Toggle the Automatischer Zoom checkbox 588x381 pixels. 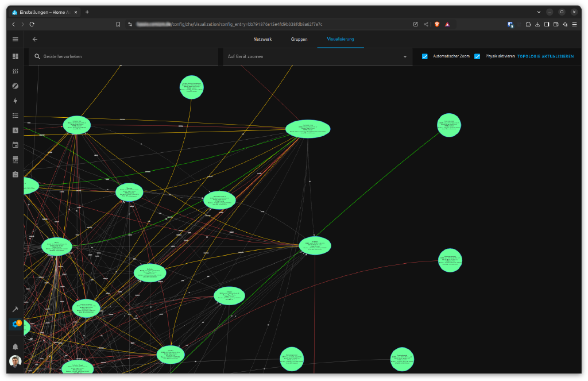425,56
